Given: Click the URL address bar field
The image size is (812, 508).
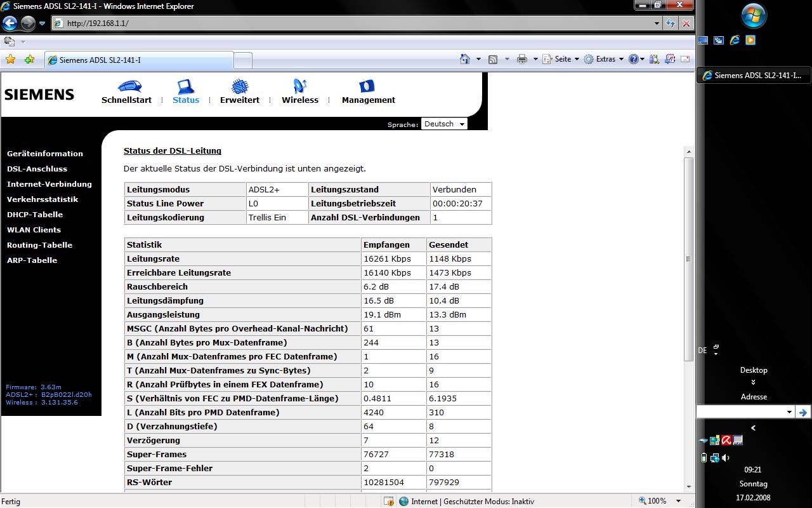Looking at the screenshot, I should [355, 23].
